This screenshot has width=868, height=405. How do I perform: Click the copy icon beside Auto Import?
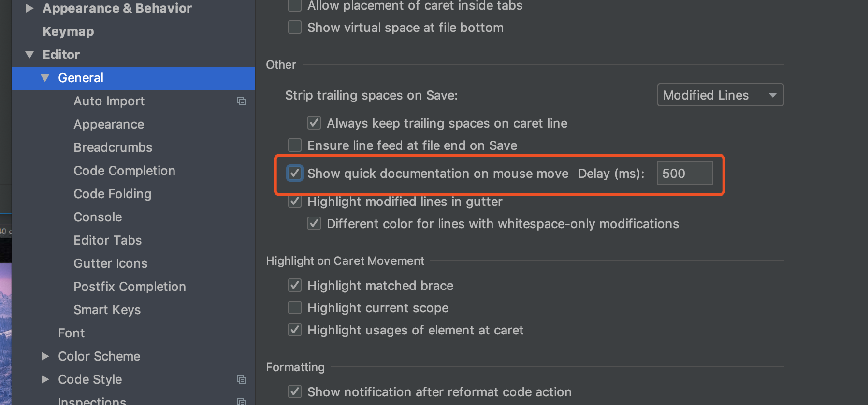241,101
